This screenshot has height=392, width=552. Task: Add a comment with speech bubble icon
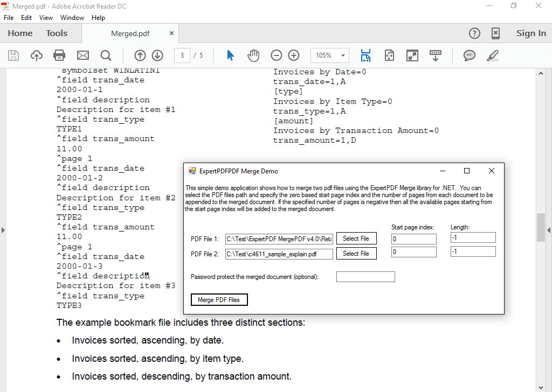pyautogui.click(x=470, y=55)
